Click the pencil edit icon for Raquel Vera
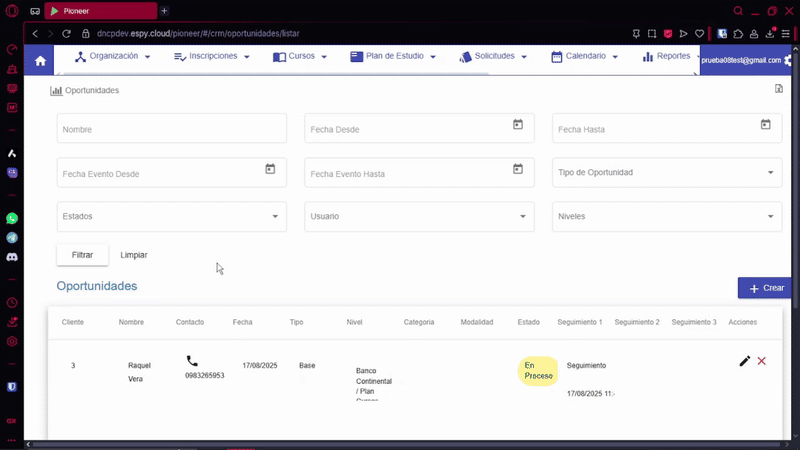800x450 pixels. pyautogui.click(x=744, y=361)
